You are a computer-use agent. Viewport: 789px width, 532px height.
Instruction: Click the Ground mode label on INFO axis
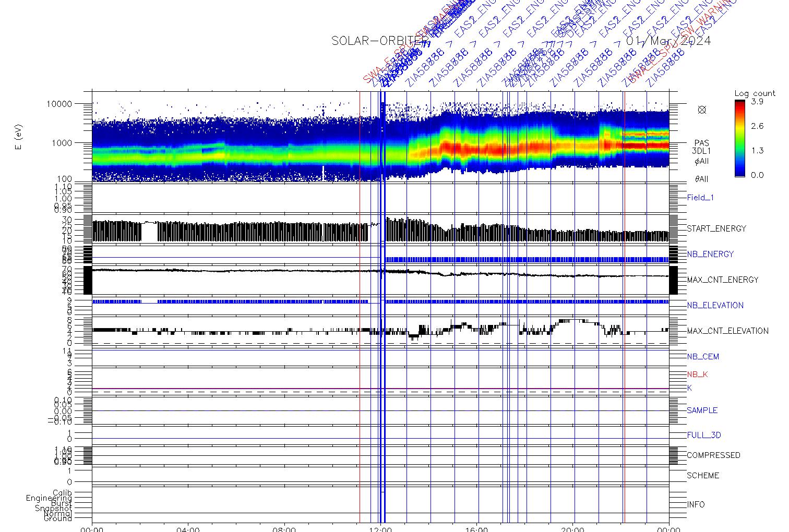(x=58, y=518)
